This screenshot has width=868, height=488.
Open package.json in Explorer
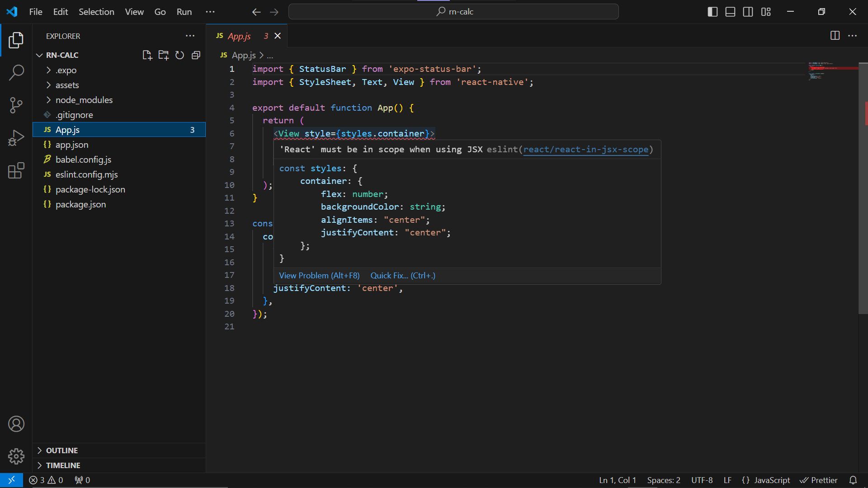(119, 204)
